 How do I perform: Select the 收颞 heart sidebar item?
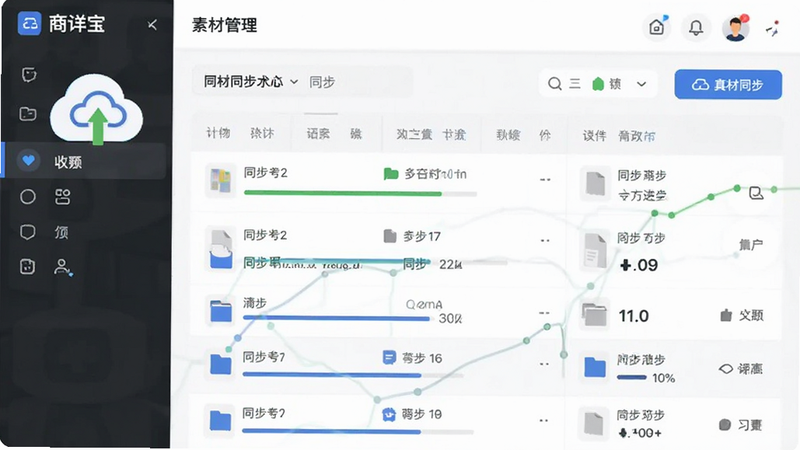(x=84, y=161)
